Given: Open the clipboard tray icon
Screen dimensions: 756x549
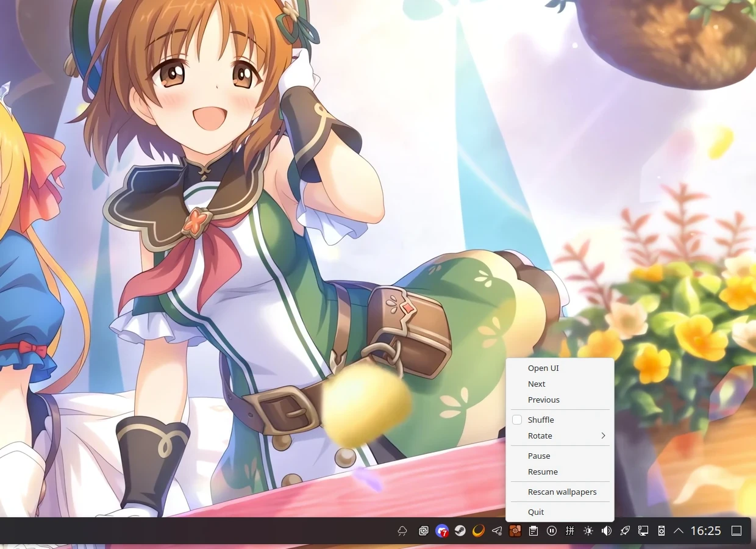Looking at the screenshot, I should tap(533, 531).
